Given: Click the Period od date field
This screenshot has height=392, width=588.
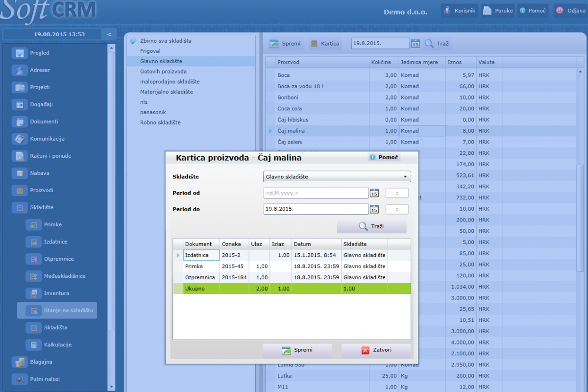Looking at the screenshot, I should [x=316, y=193].
